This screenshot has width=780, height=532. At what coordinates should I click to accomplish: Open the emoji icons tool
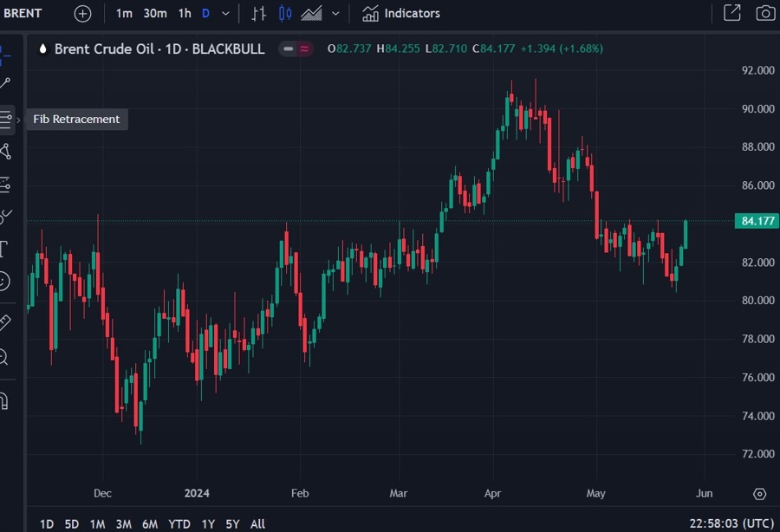point(4,281)
